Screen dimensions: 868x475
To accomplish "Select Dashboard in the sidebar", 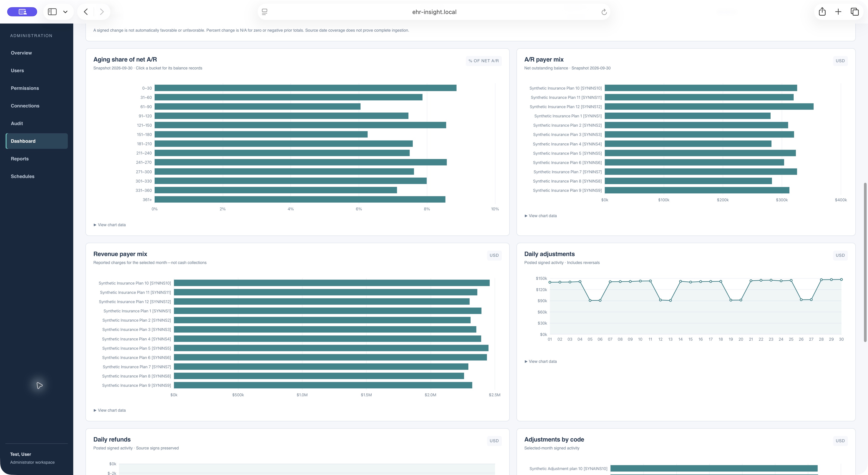I will [x=37, y=141].
